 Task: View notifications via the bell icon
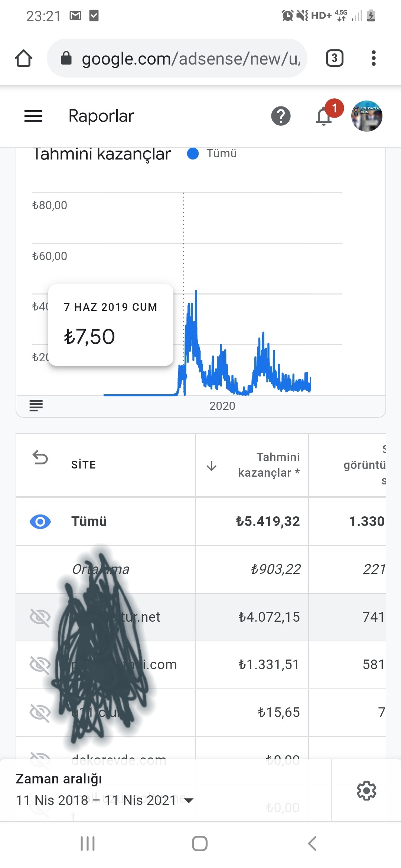coord(324,116)
